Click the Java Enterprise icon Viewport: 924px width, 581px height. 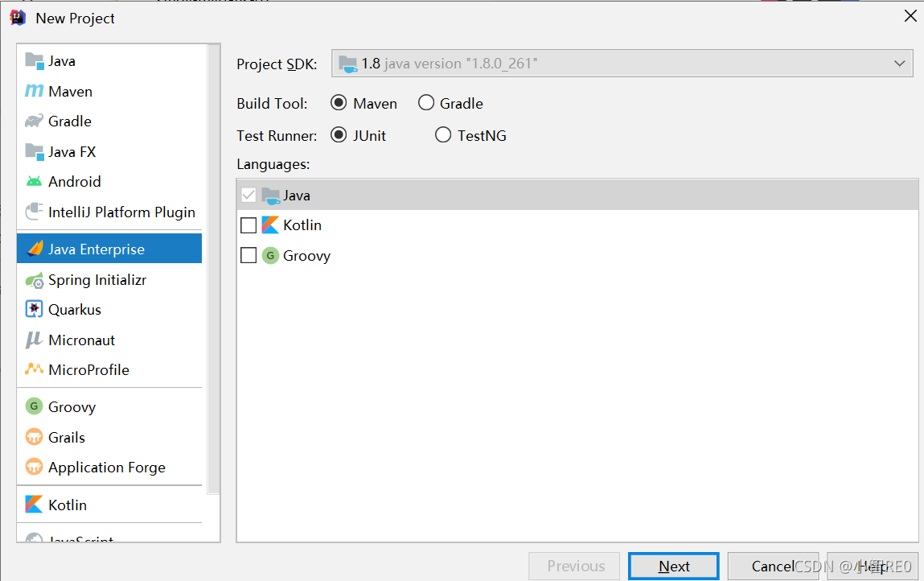click(35, 249)
